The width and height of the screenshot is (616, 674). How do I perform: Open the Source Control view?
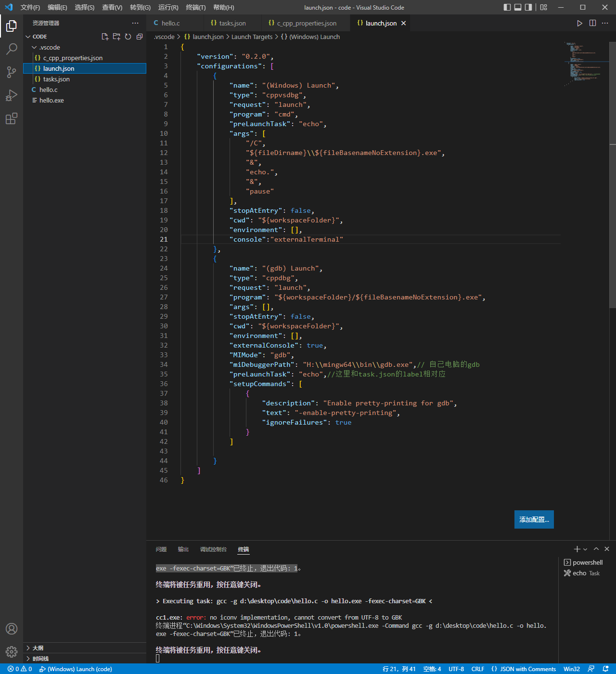(x=12, y=72)
